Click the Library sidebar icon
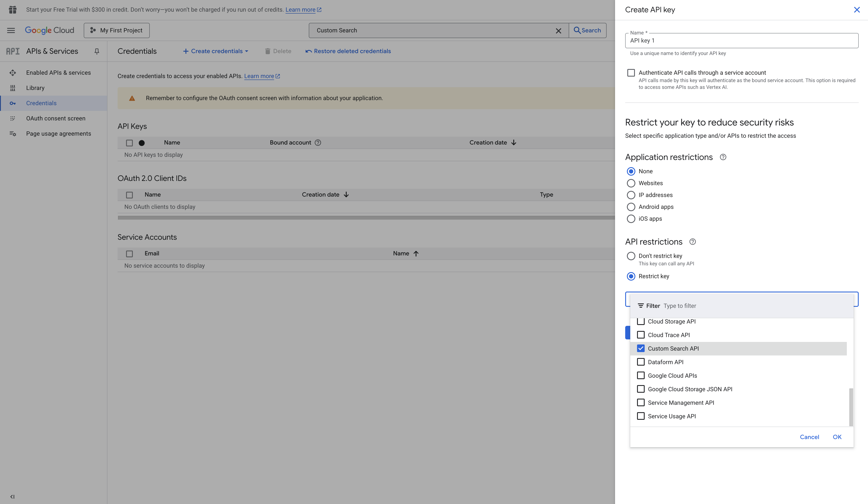Image resolution: width=868 pixels, height=504 pixels. (x=13, y=88)
